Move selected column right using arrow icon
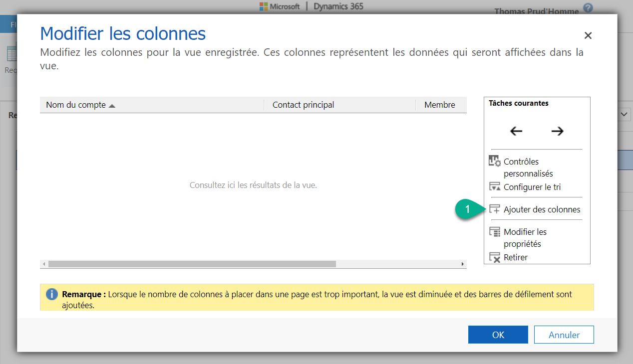This screenshot has height=364, width=633. click(558, 131)
